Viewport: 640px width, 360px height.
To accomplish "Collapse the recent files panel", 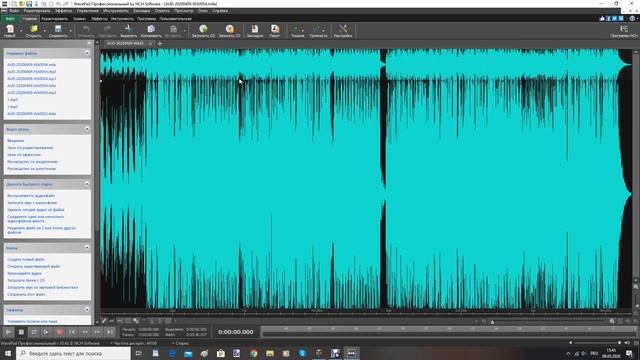I will click(87, 53).
